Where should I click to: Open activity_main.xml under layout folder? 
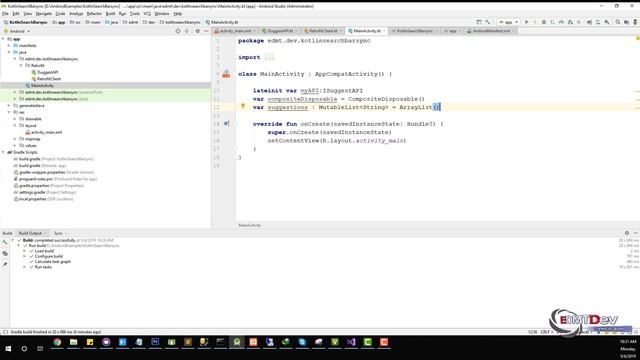(47, 132)
